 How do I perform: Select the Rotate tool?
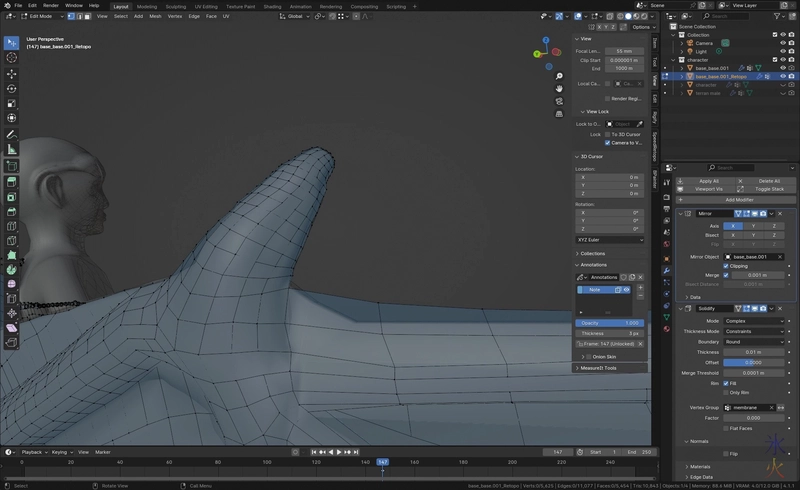(x=11, y=88)
